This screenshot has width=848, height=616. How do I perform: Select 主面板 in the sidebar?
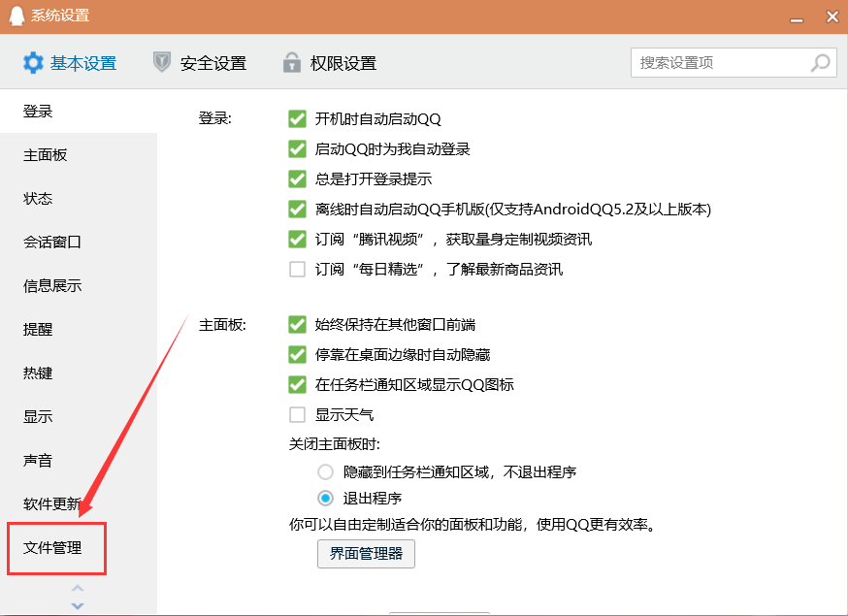pos(79,154)
